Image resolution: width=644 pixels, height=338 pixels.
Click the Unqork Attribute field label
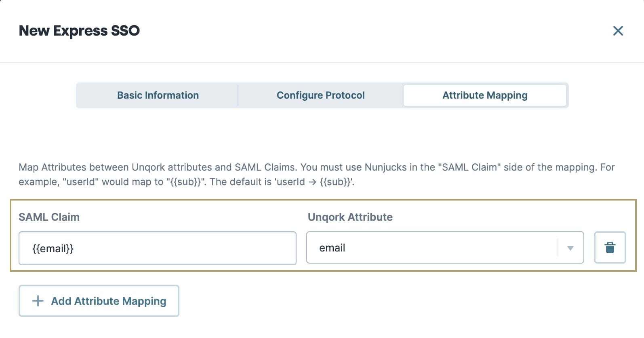[350, 217]
